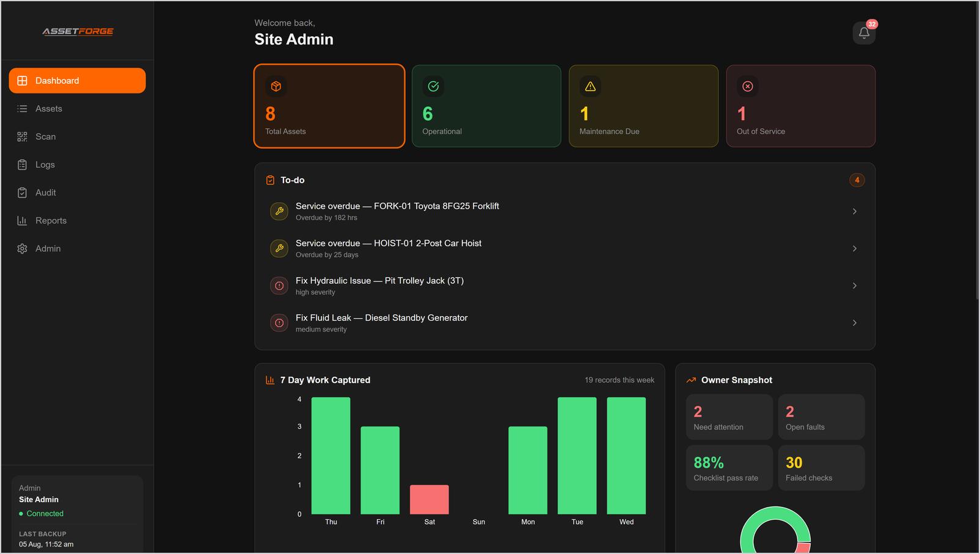The height and width of the screenshot is (554, 980).
Task: Click the 88% Checklist pass rate tile
Action: (x=729, y=468)
